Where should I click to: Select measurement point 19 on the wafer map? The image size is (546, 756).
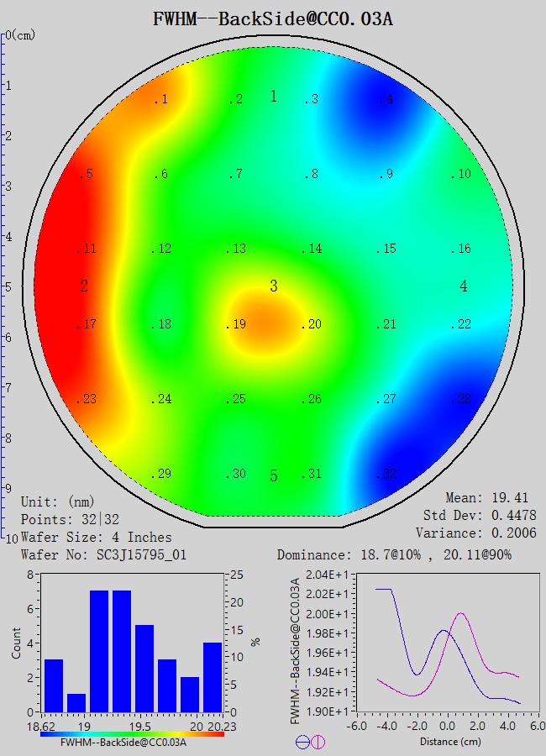[238, 324]
